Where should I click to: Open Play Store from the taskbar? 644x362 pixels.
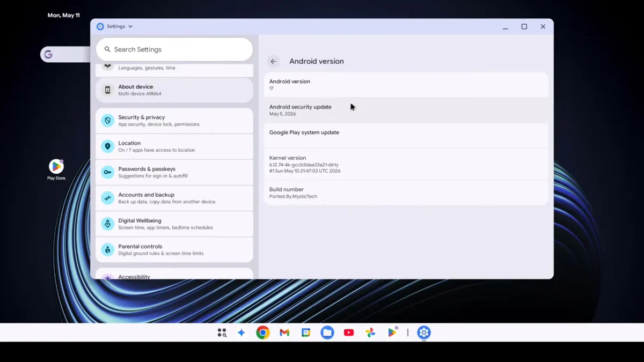tap(392, 333)
